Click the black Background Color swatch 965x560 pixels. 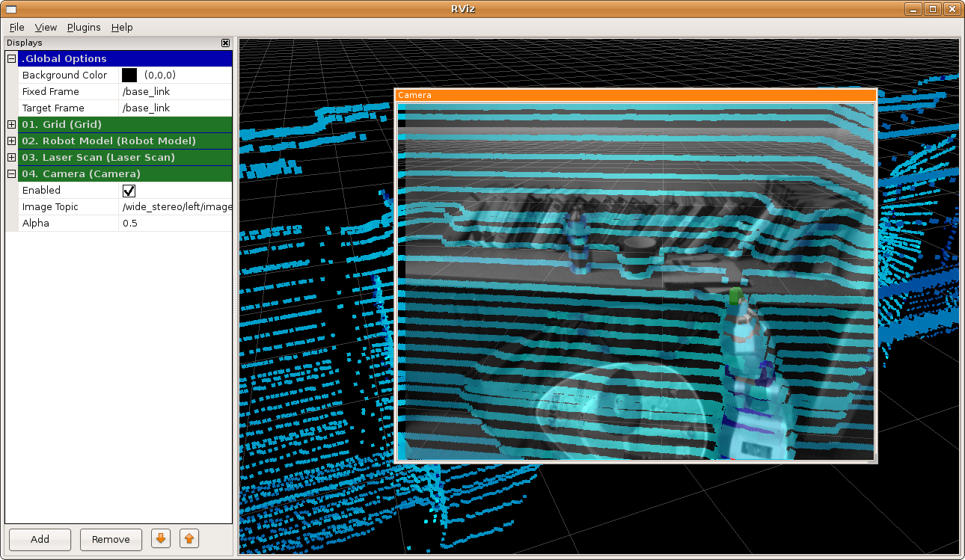129,76
